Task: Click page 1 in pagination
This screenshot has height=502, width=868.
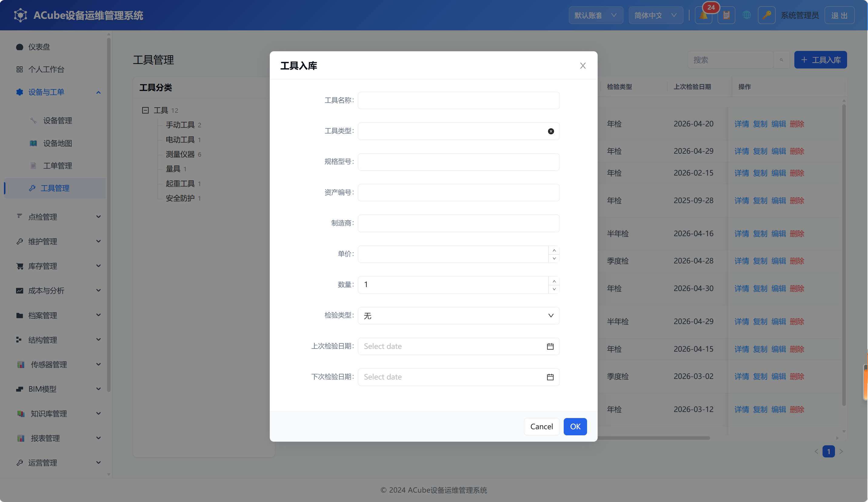Action: coord(828,451)
